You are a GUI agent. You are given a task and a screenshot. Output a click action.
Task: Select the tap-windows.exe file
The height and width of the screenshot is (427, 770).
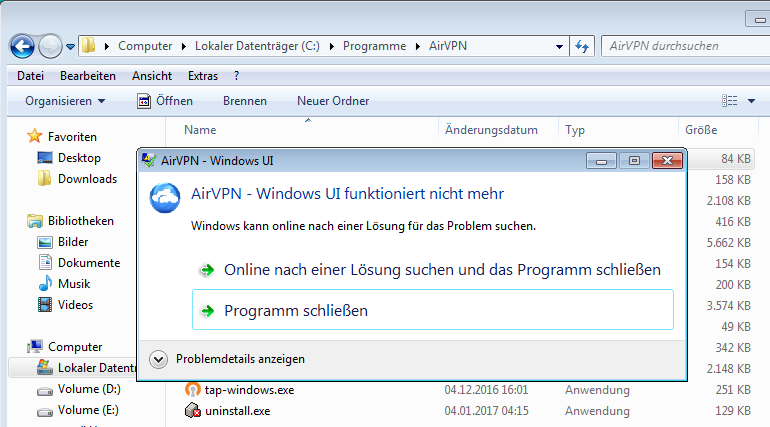(x=249, y=390)
